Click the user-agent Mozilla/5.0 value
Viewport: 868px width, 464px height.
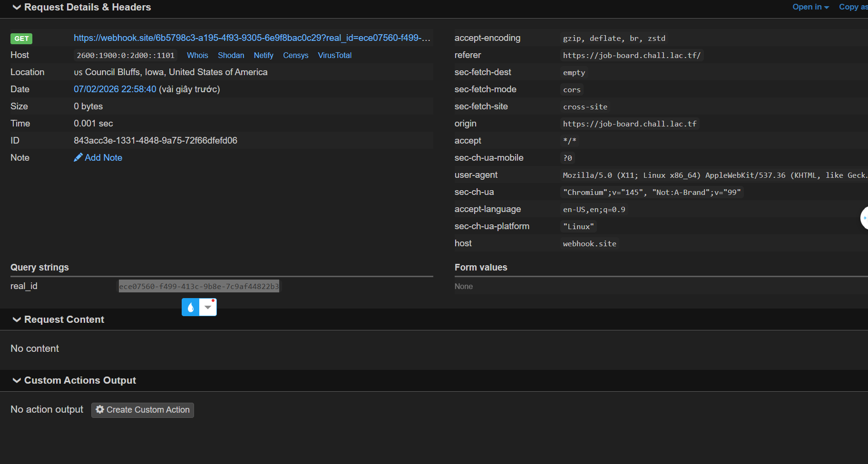tap(714, 175)
